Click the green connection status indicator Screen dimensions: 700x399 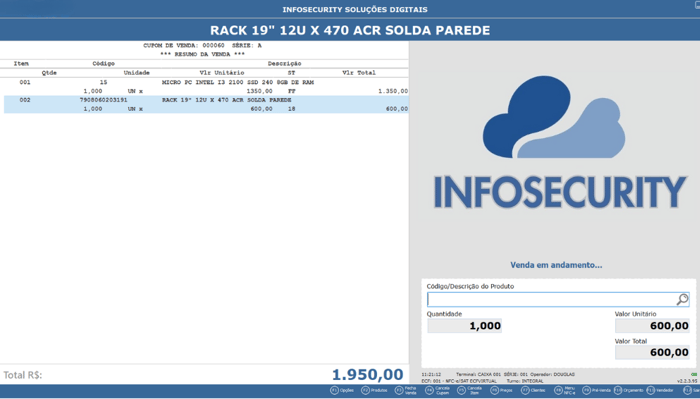point(694,374)
